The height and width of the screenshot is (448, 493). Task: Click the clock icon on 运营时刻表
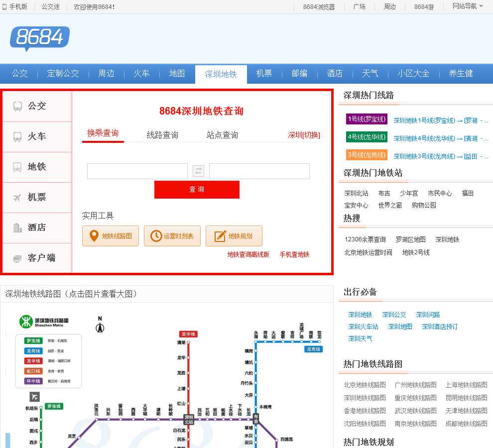click(x=156, y=236)
